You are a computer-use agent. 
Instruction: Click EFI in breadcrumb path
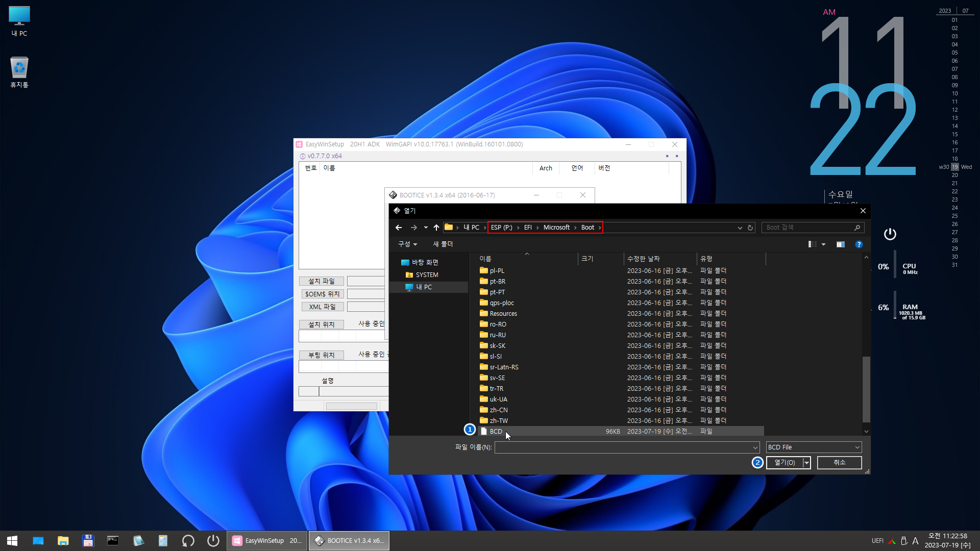(528, 228)
